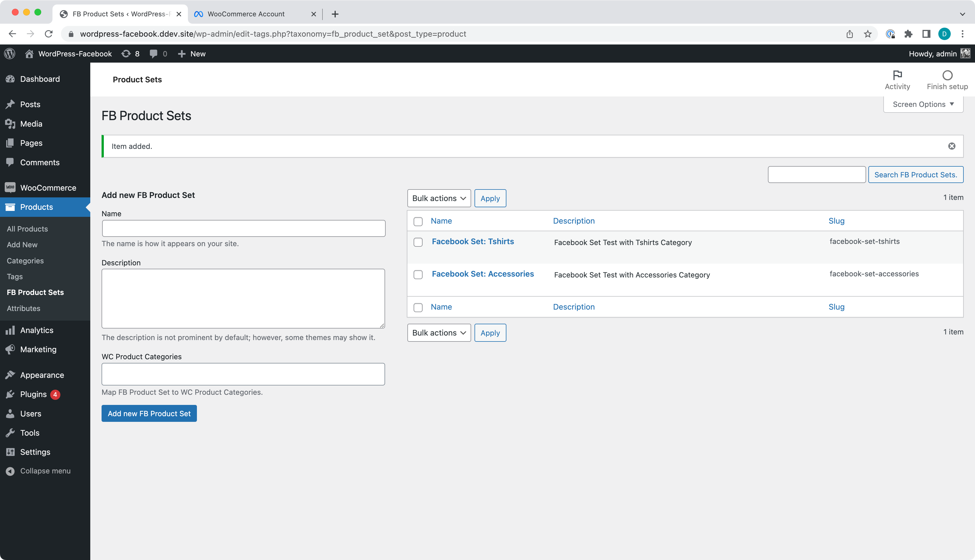Switch to the WooCommerce Account tab
Image resolution: width=975 pixels, height=560 pixels.
click(246, 14)
